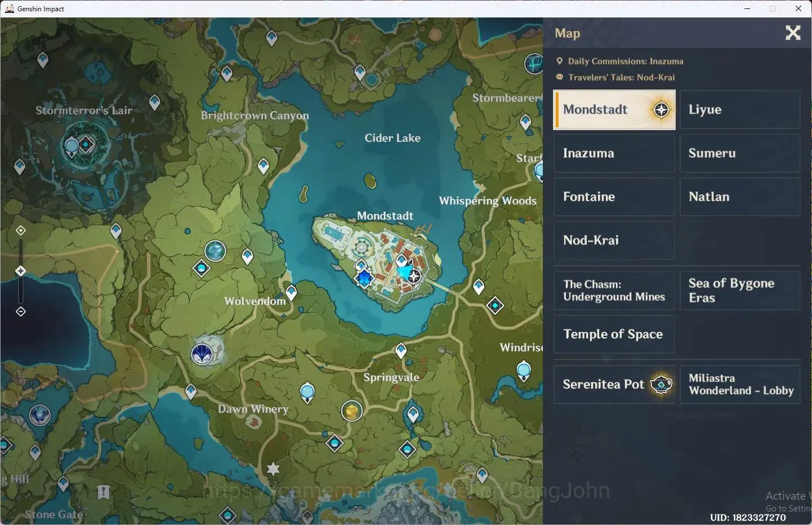Select the waypoint left of Dawn Winery label
The image size is (812, 525).
pyautogui.click(x=191, y=391)
